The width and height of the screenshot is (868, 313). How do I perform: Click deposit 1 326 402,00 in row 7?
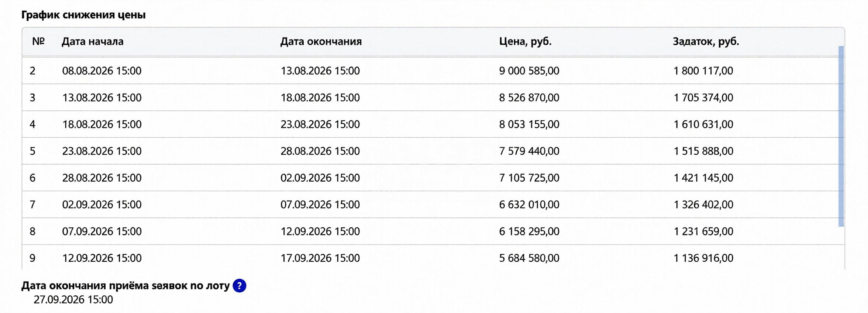click(x=703, y=204)
